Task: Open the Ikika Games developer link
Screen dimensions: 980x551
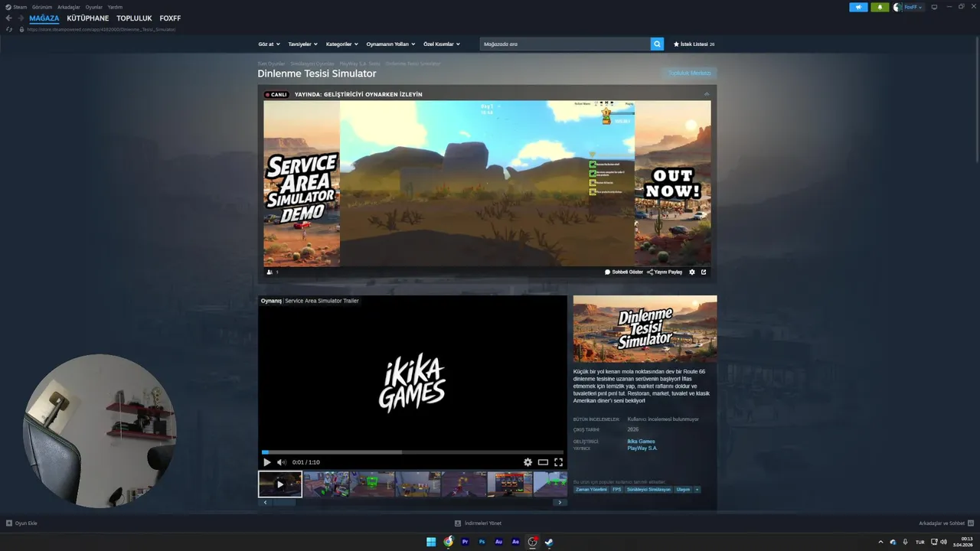Action: point(641,442)
